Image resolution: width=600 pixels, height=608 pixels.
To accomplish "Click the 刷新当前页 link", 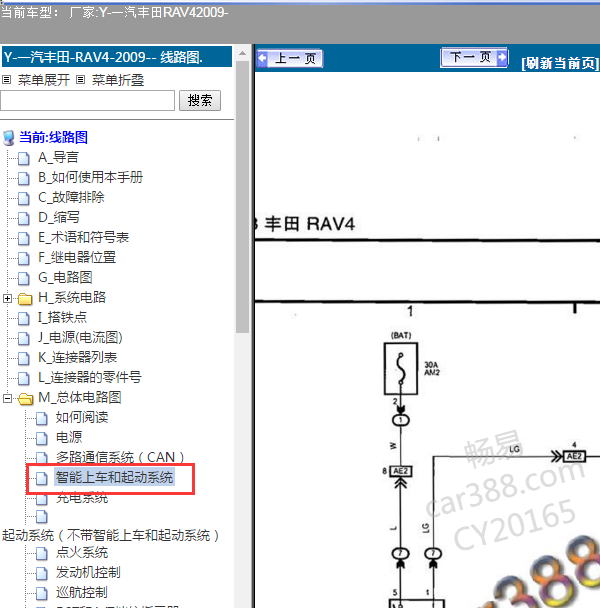I will coord(560,63).
